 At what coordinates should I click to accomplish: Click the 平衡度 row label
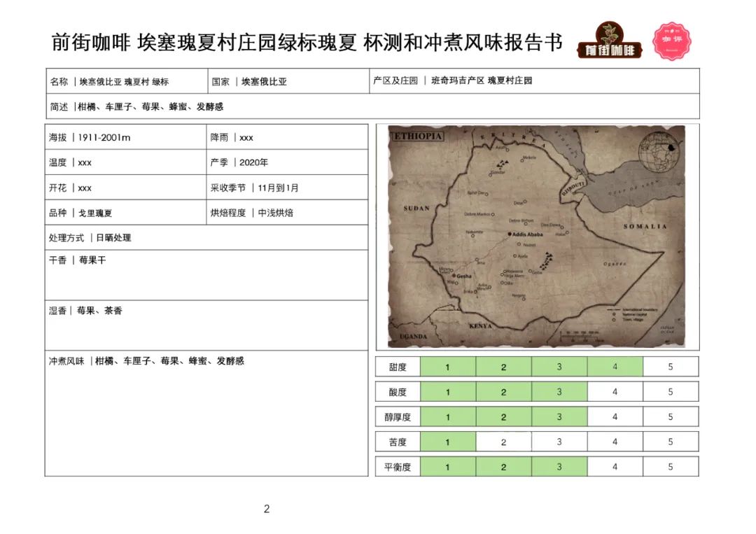pyautogui.click(x=398, y=467)
